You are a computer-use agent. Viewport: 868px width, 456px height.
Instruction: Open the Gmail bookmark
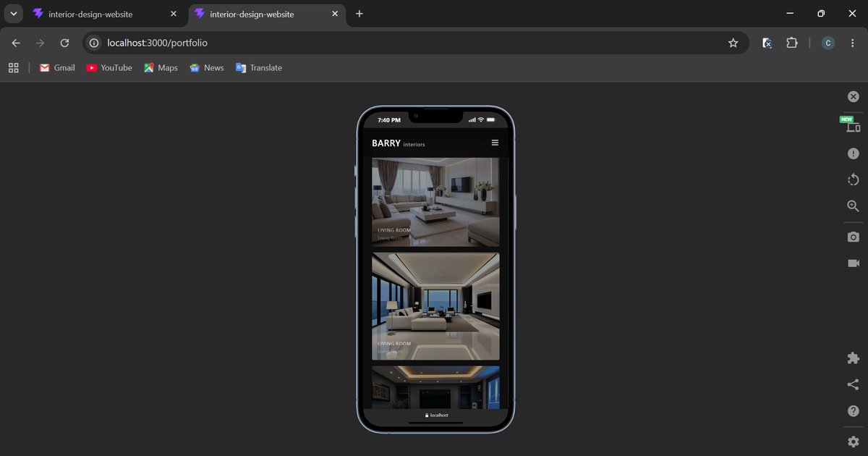pos(57,67)
